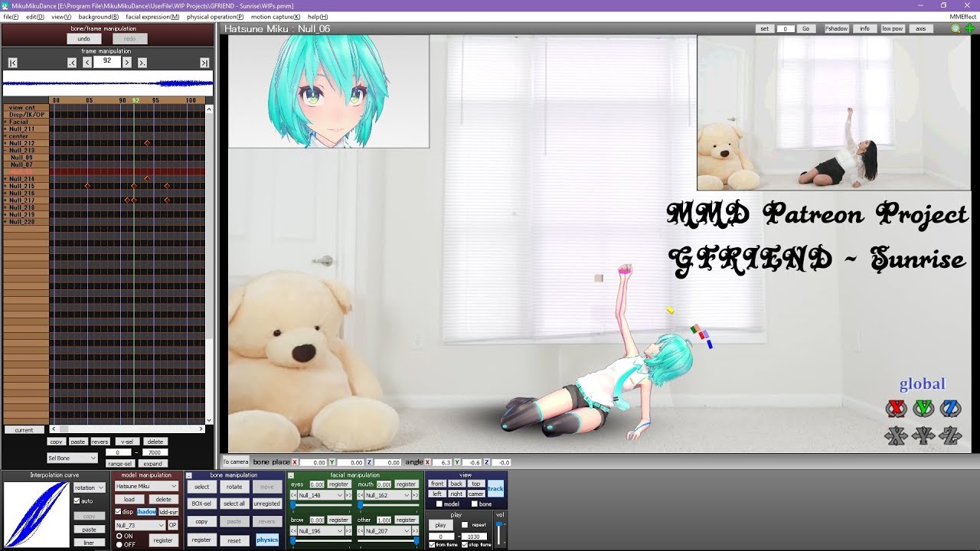Select global X move axis icon

[897, 436]
